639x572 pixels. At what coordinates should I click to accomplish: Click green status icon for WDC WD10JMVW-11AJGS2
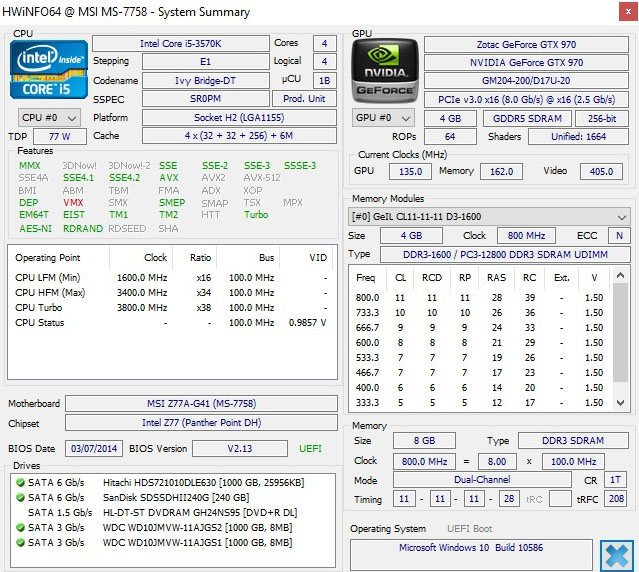tap(20, 528)
